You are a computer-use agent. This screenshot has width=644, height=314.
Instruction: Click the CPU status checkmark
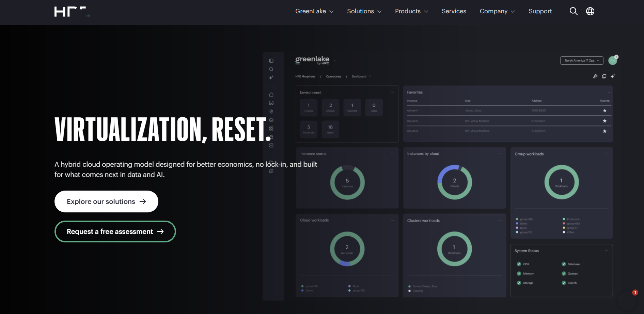tap(519, 264)
